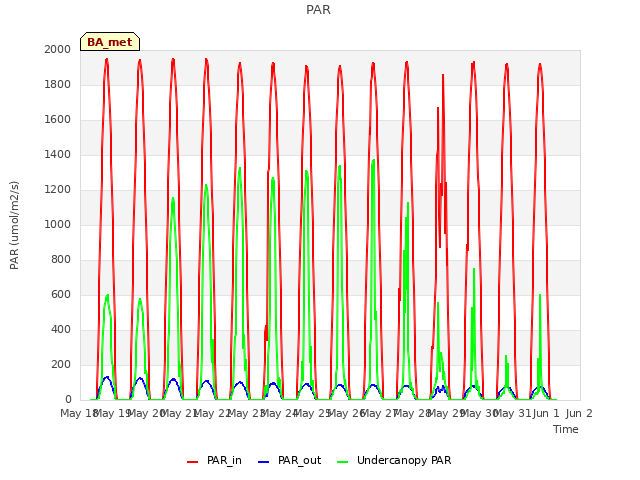Screen dimensions: 640x480
Task: Click the green Undercanopy PAR legend marker
Action: tap(343, 462)
